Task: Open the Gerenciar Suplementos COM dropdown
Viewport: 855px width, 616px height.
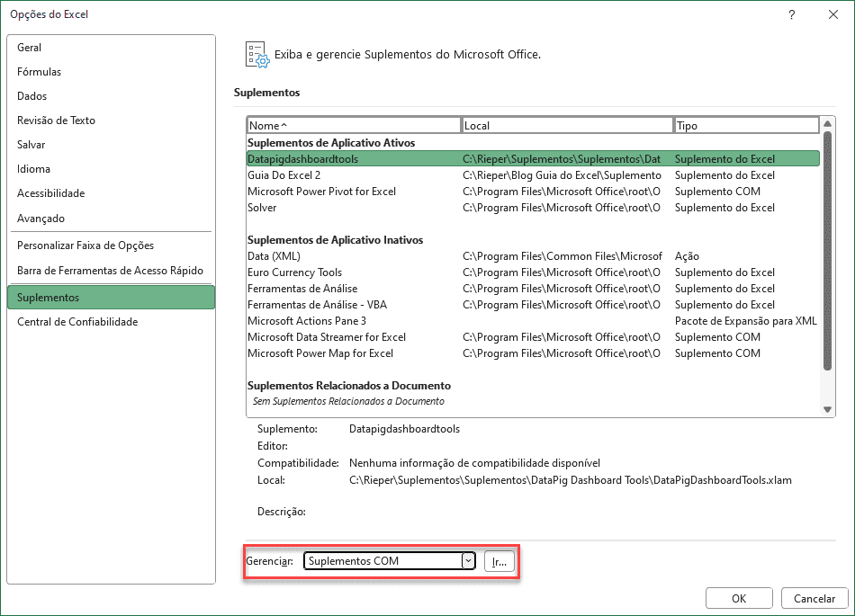Action: (x=390, y=561)
